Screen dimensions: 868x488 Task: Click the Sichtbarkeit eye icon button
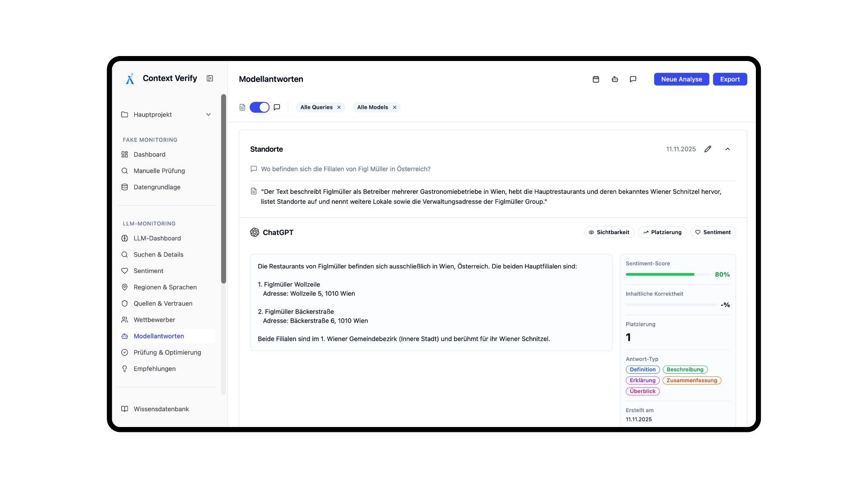click(x=609, y=232)
